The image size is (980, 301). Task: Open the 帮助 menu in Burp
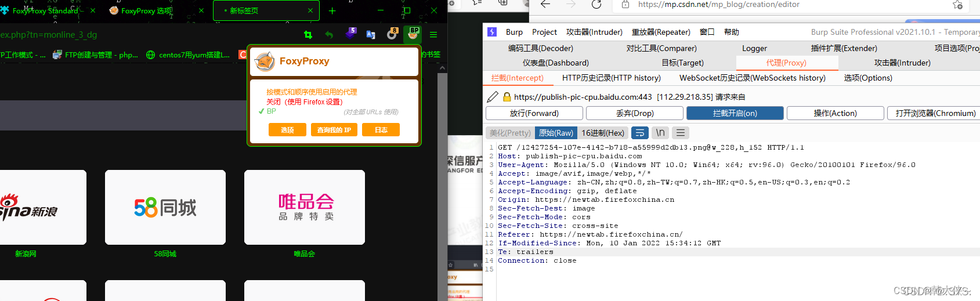[x=732, y=32]
